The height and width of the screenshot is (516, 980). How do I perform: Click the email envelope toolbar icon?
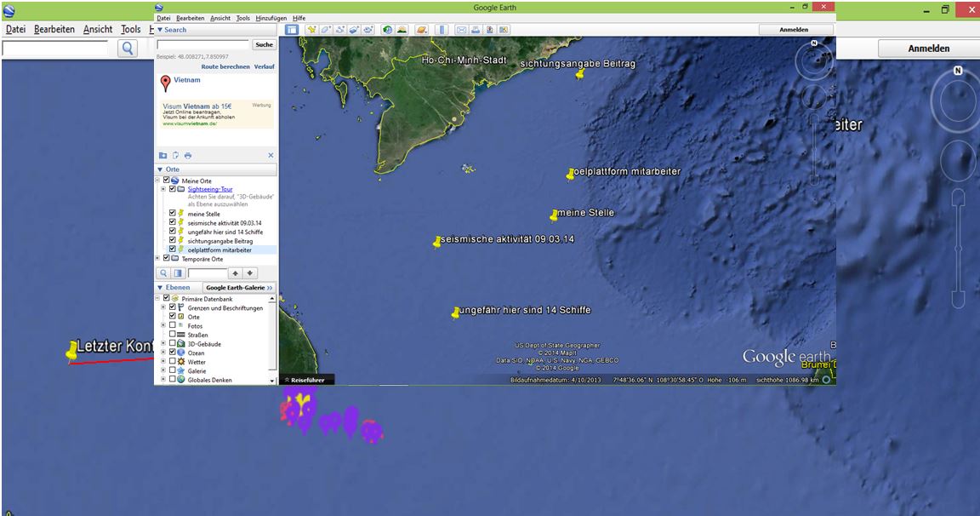461,30
